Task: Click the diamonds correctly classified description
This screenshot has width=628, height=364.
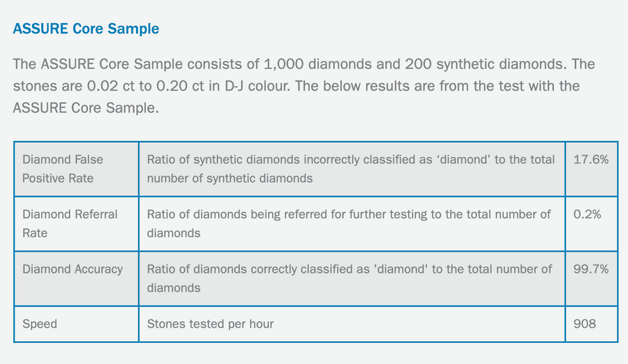Action: [x=350, y=278]
